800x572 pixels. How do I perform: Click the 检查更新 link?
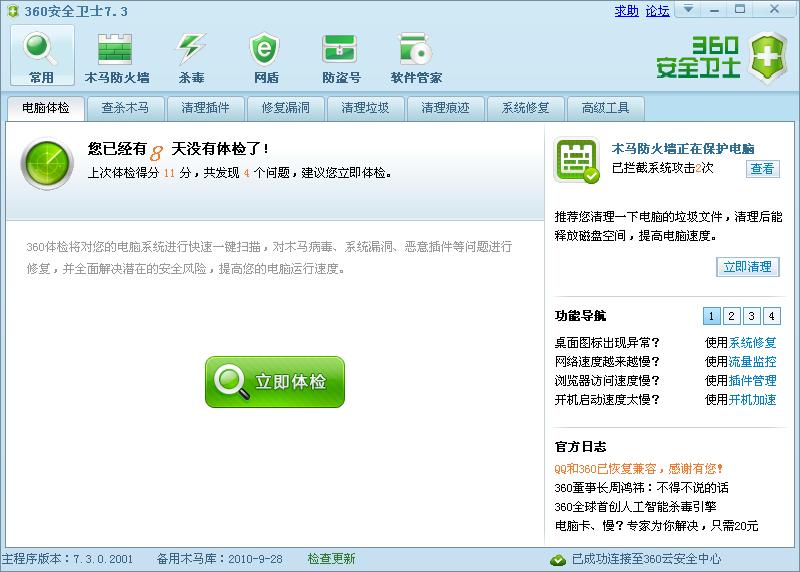(x=331, y=559)
